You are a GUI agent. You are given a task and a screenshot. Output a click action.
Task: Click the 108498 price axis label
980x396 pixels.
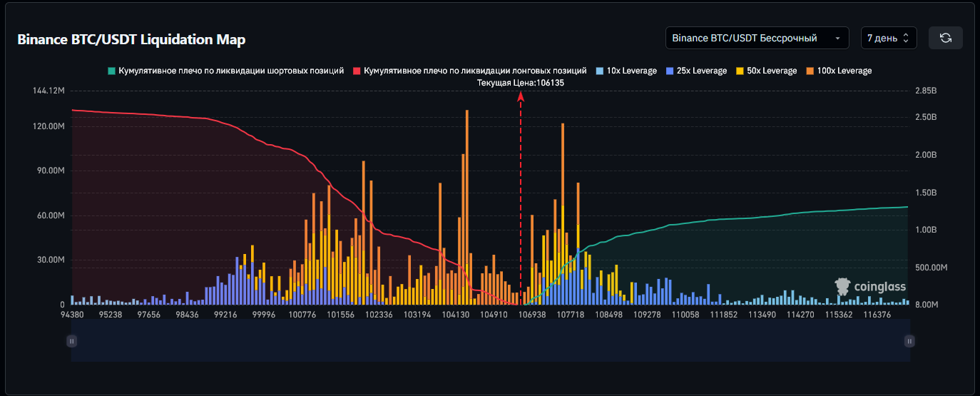coord(609,315)
